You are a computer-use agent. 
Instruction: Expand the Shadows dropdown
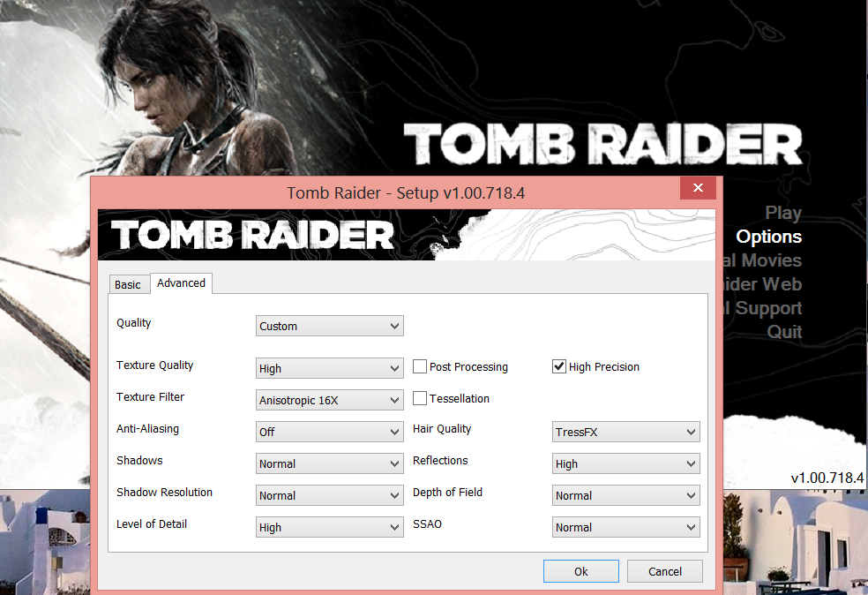tap(329, 463)
